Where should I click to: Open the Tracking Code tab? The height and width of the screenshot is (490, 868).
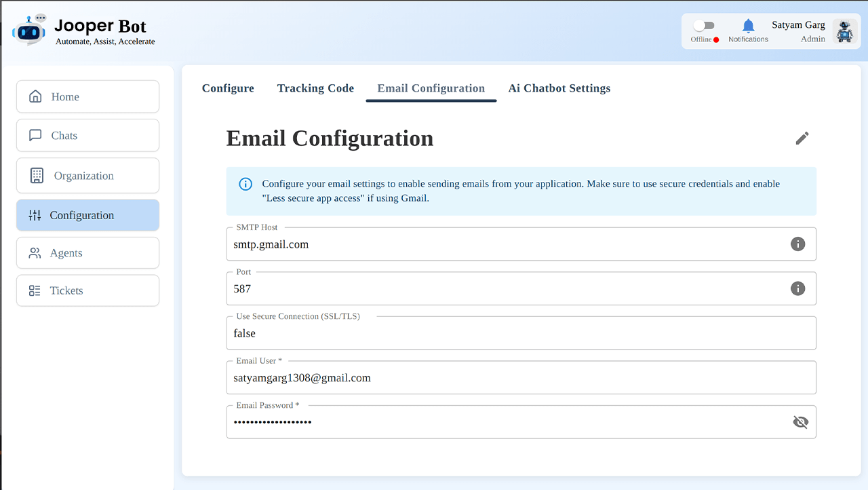315,88
